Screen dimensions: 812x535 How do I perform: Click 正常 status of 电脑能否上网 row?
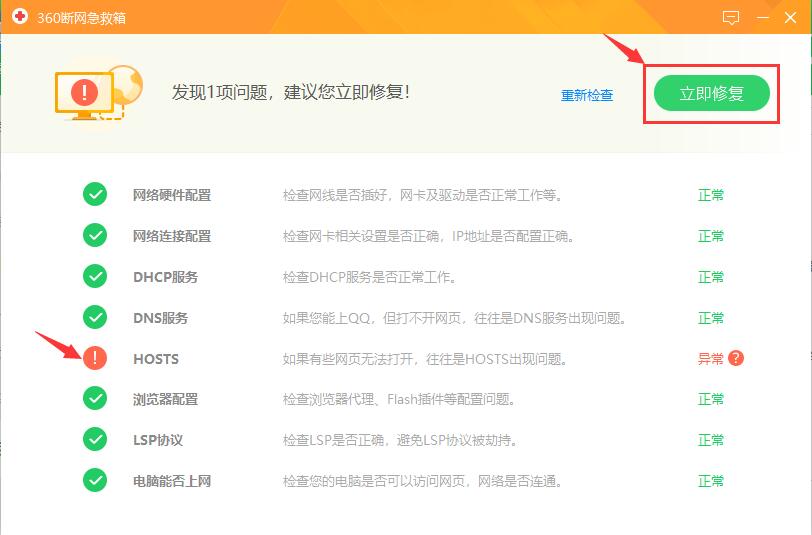[710, 481]
